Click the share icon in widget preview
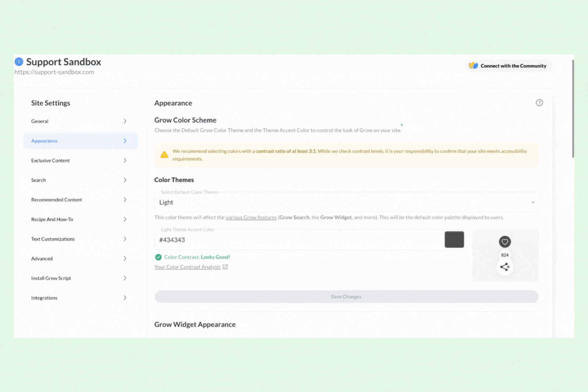This screenshot has height=392, width=588. pyautogui.click(x=505, y=267)
